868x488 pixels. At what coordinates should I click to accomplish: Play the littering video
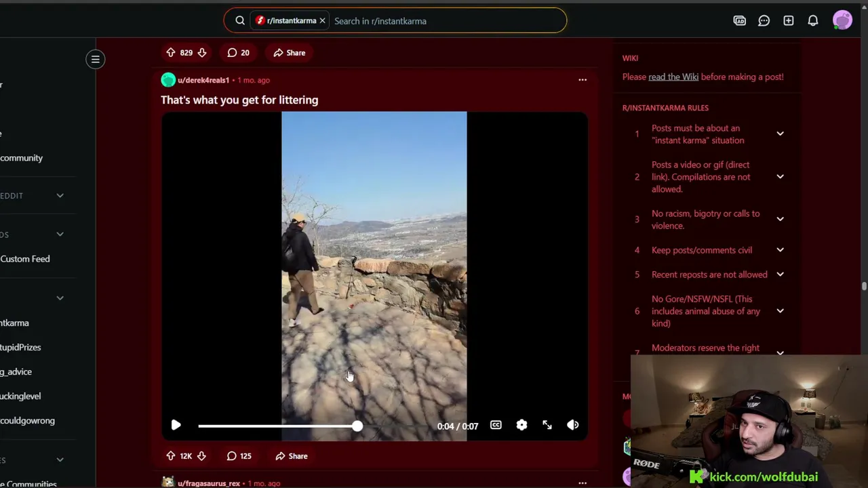pos(176,426)
